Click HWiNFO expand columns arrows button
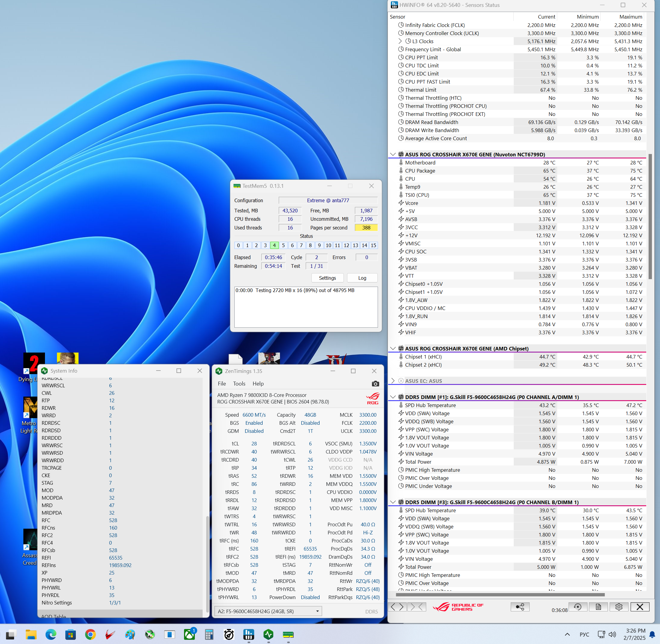Screen dimensions: 660x644 pyautogui.click(x=397, y=607)
